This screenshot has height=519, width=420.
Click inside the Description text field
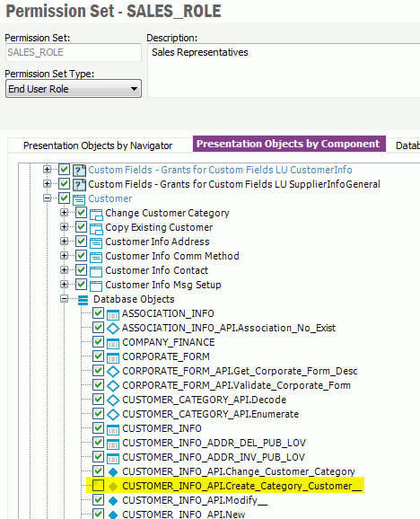coord(284,70)
